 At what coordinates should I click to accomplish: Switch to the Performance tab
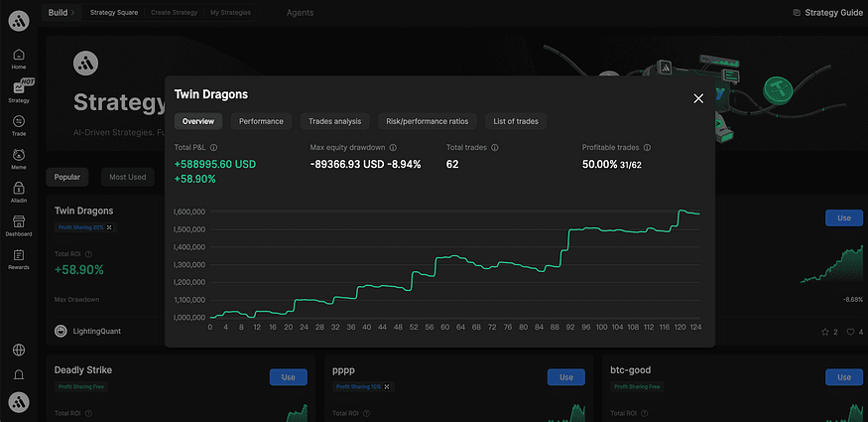[x=261, y=121]
